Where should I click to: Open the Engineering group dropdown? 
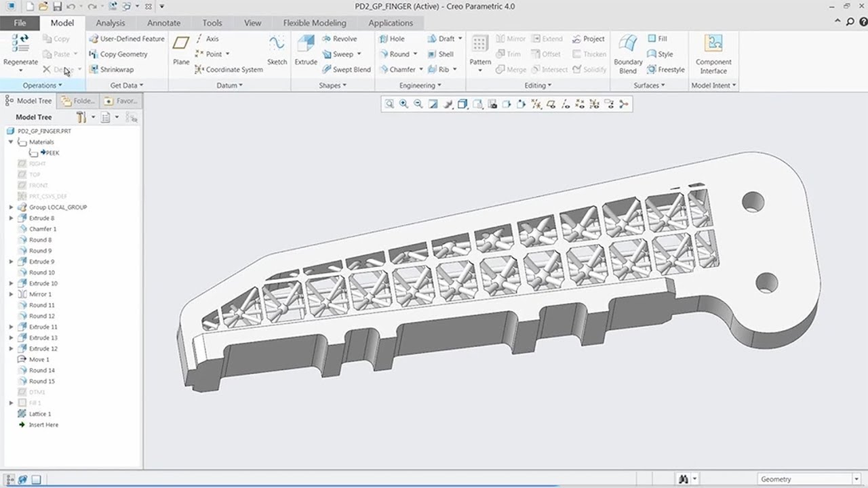point(420,85)
